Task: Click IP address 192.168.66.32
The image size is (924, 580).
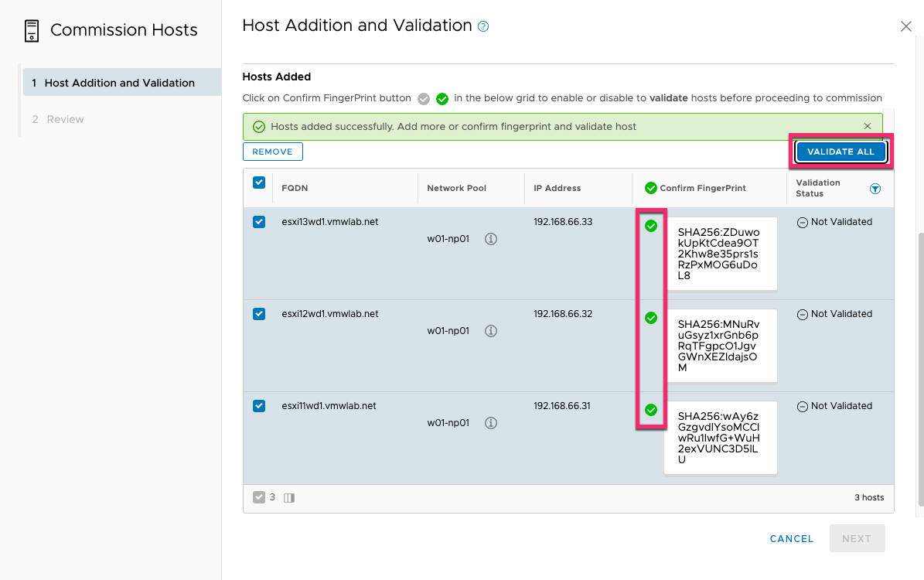Action: [x=563, y=313]
